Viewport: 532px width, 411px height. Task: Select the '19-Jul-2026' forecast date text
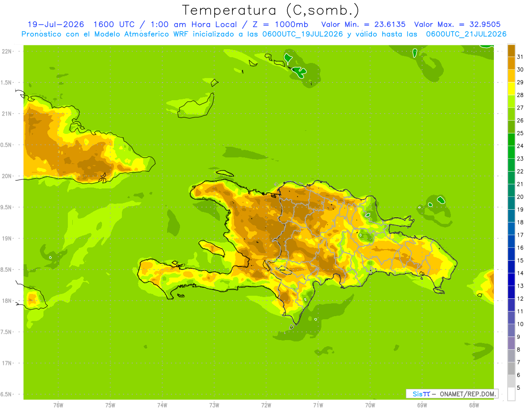pyautogui.click(x=55, y=24)
